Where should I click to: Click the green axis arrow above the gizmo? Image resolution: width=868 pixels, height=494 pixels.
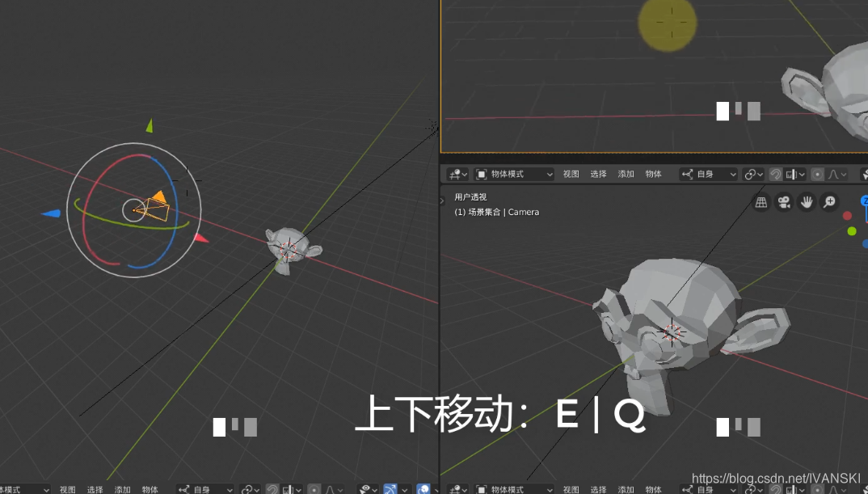(149, 125)
